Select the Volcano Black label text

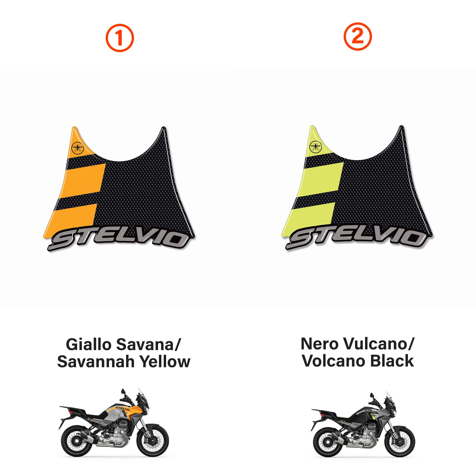point(358,361)
